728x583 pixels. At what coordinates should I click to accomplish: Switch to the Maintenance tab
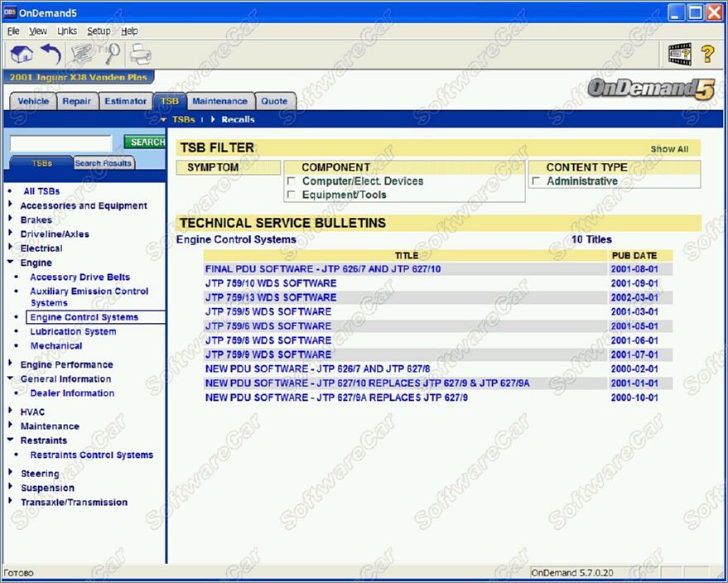coord(219,101)
